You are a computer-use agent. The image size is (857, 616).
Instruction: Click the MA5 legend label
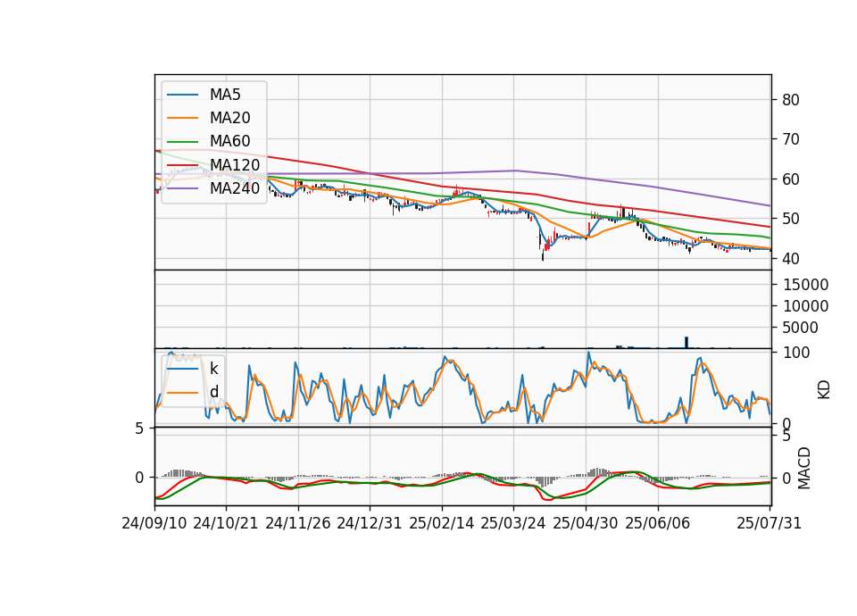(225, 95)
